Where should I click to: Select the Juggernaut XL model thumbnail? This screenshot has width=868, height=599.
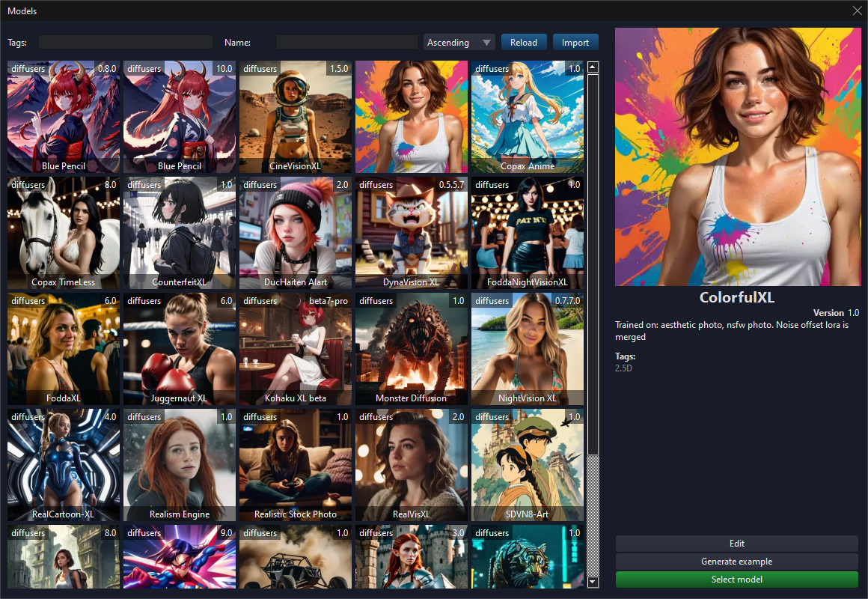(x=180, y=349)
